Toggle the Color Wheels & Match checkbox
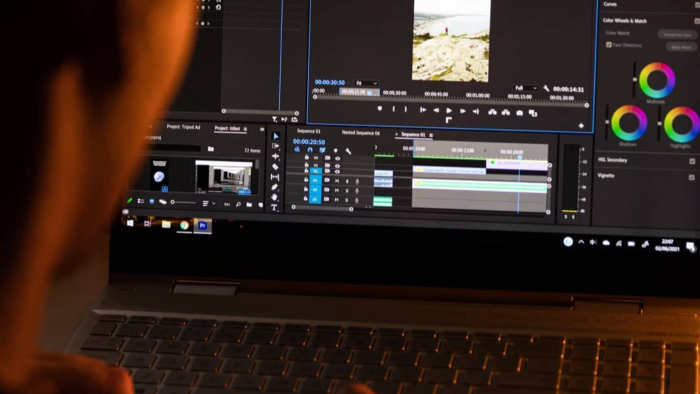700x394 pixels. click(697, 21)
